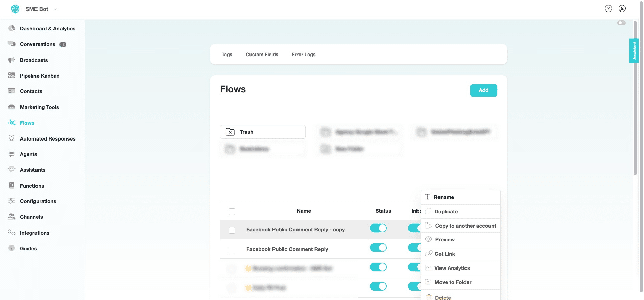Click the Status column header
This screenshot has width=644, height=300.
(x=383, y=211)
